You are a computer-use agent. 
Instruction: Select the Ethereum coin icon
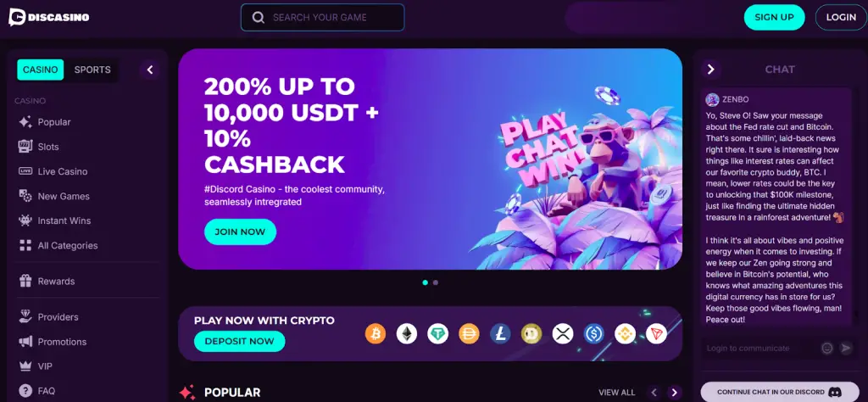coord(406,334)
